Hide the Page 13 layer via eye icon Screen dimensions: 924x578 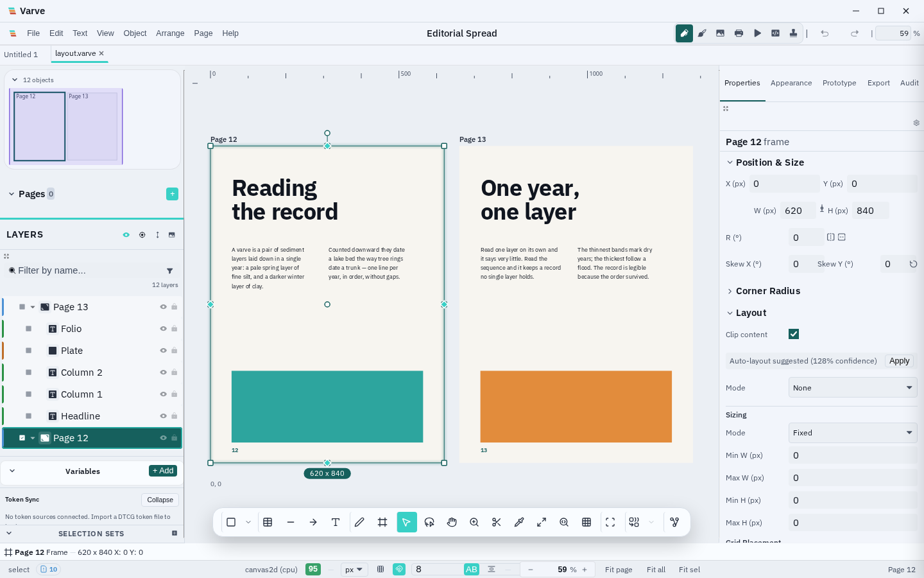(163, 307)
